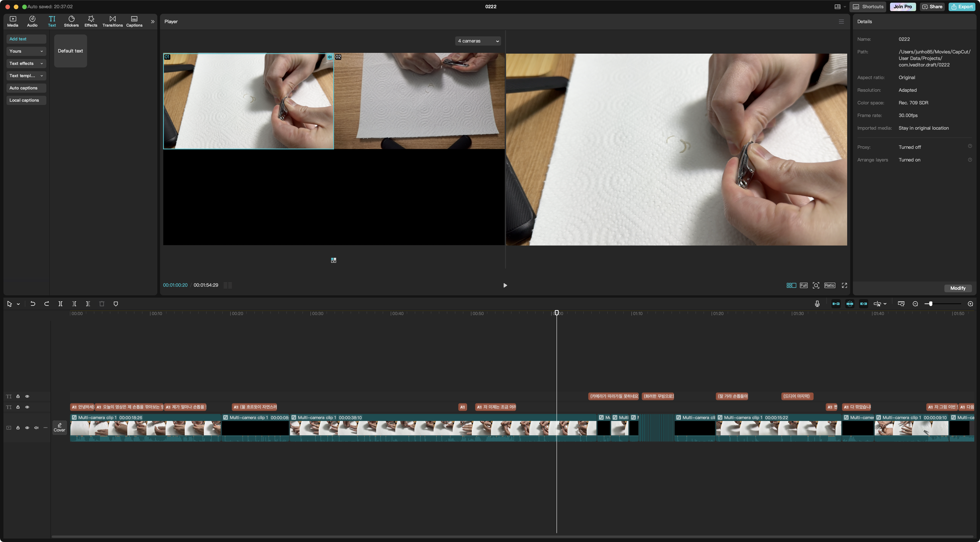Click the zoom out timeline icon
The height and width of the screenshot is (542, 980).
(x=915, y=304)
